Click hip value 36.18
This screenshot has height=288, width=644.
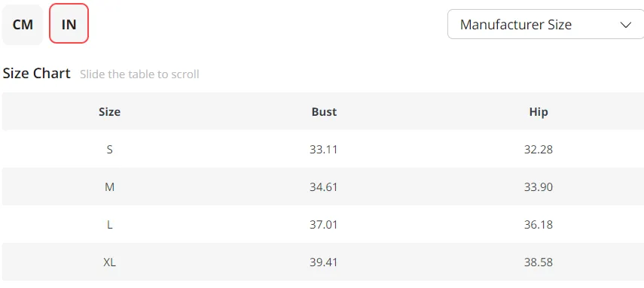[x=539, y=225]
